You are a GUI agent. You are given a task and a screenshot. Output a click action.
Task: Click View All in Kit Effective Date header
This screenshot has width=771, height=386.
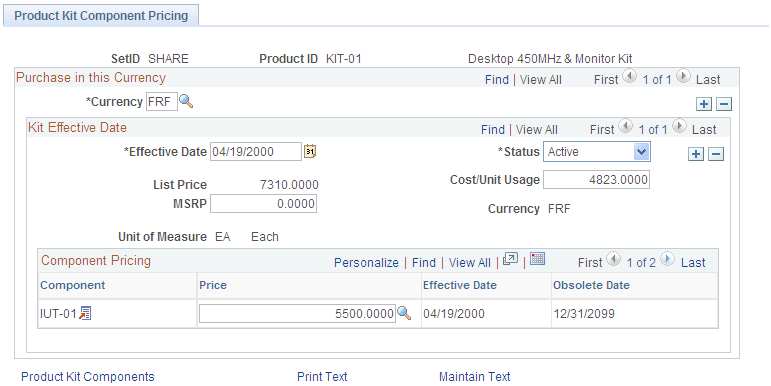click(536, 130)
